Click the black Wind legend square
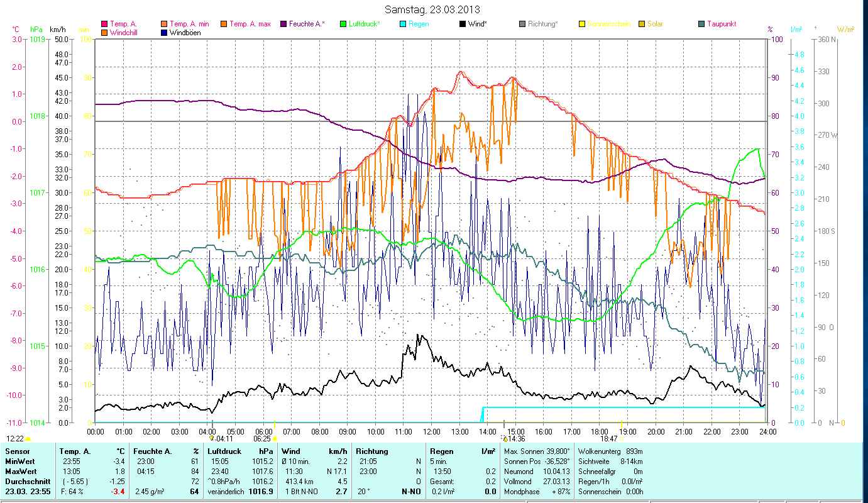The image size is (868, 503). (463, 25)
